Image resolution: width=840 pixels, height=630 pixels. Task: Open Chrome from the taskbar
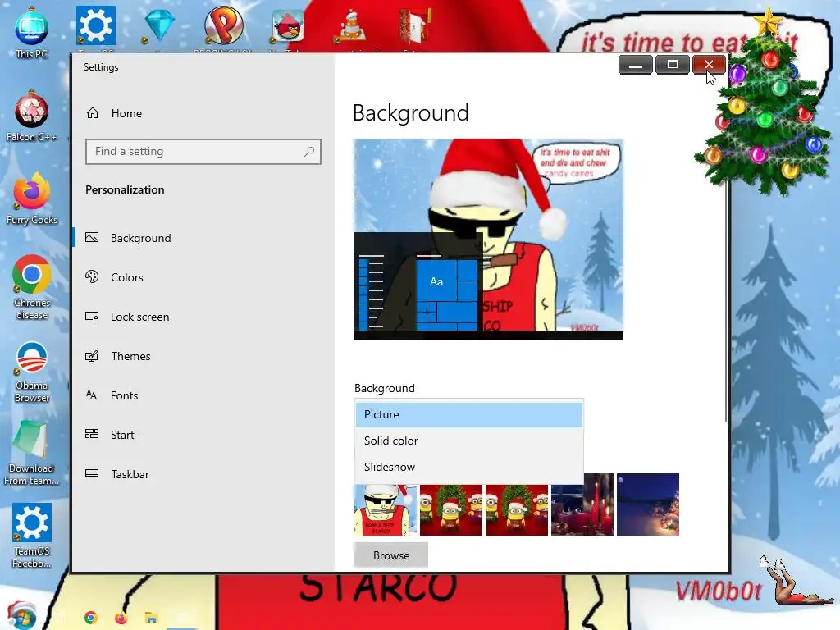pos(91,618)
